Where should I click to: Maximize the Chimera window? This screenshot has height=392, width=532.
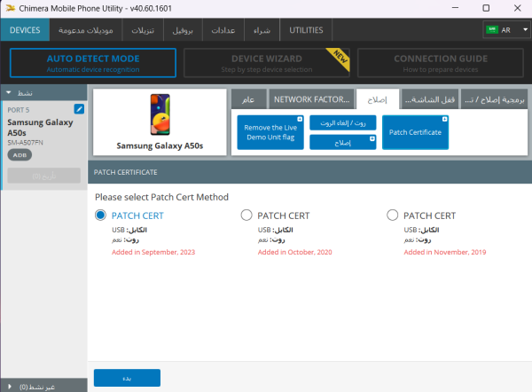486,8
